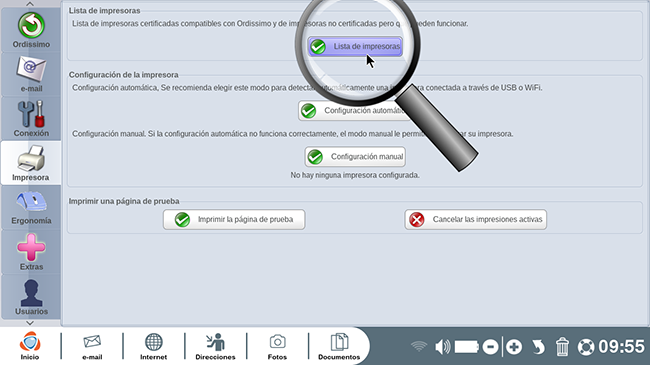Click the back arrow icon in tray
This screenshot has width=650, height=365.
[x=538, y=347]
